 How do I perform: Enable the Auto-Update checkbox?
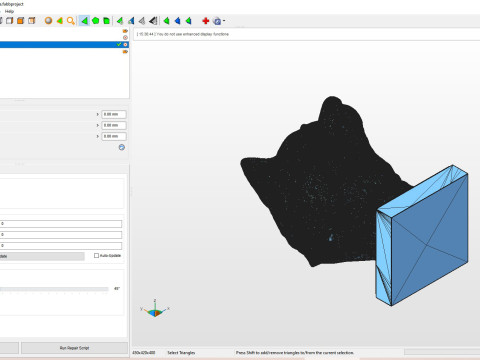click(96, 256)
